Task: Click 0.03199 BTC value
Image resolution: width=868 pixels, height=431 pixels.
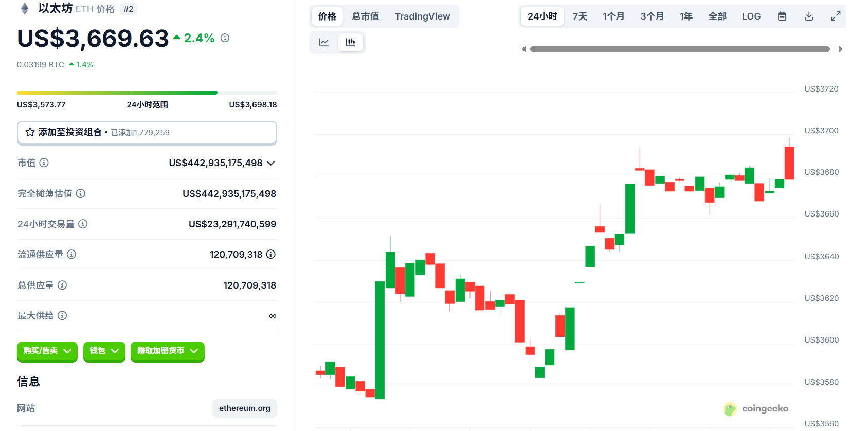Action: click(41, 65)
